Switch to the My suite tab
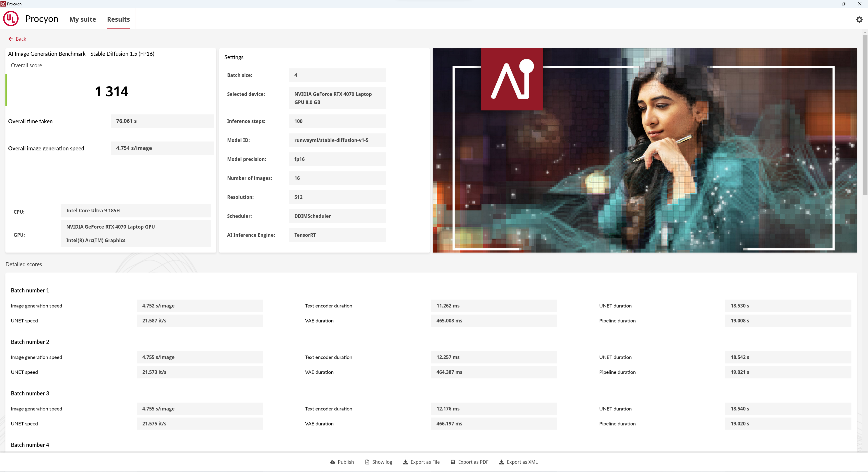Screen dimensions: 868x472 point(83,19)
